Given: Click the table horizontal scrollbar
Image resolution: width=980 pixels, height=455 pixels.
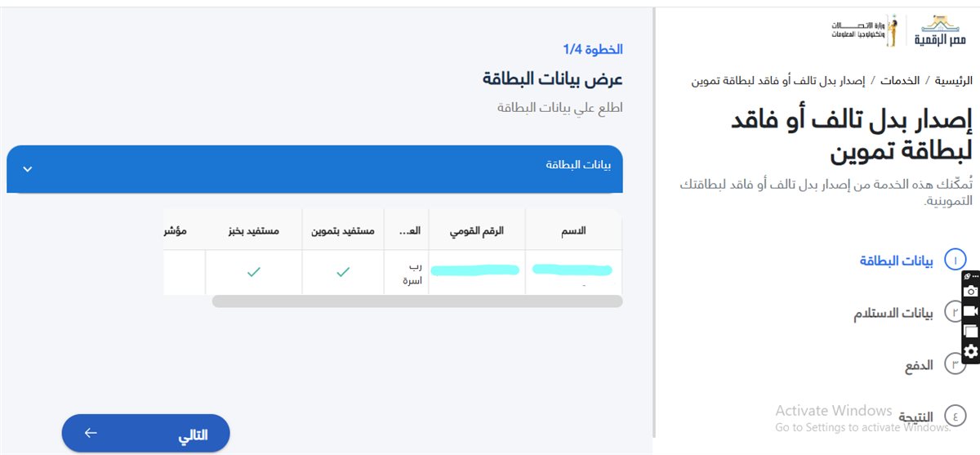Looking at the screenshot, I should (417, 301).
